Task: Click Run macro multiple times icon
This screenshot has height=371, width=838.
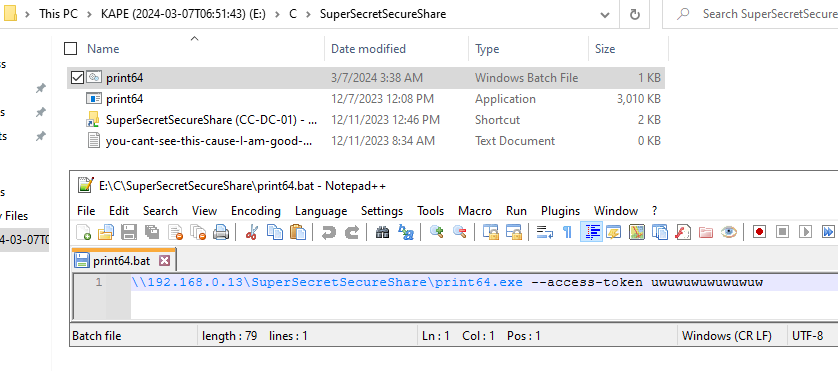Action: (x=828, y=232)
